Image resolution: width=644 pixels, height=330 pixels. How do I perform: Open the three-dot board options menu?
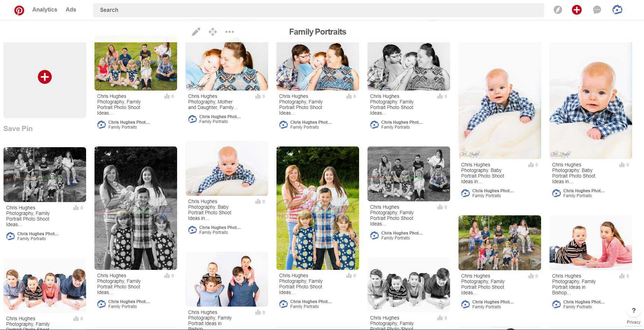point(229,32)
